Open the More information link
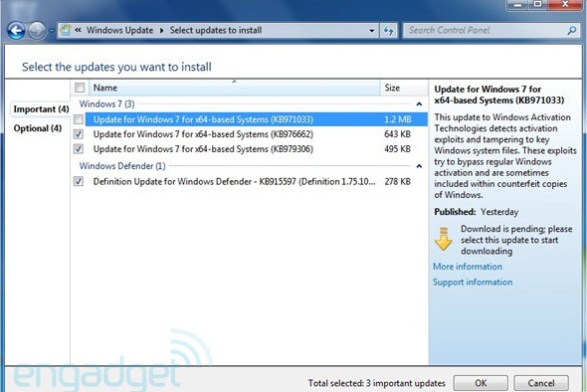 point(468,267)
